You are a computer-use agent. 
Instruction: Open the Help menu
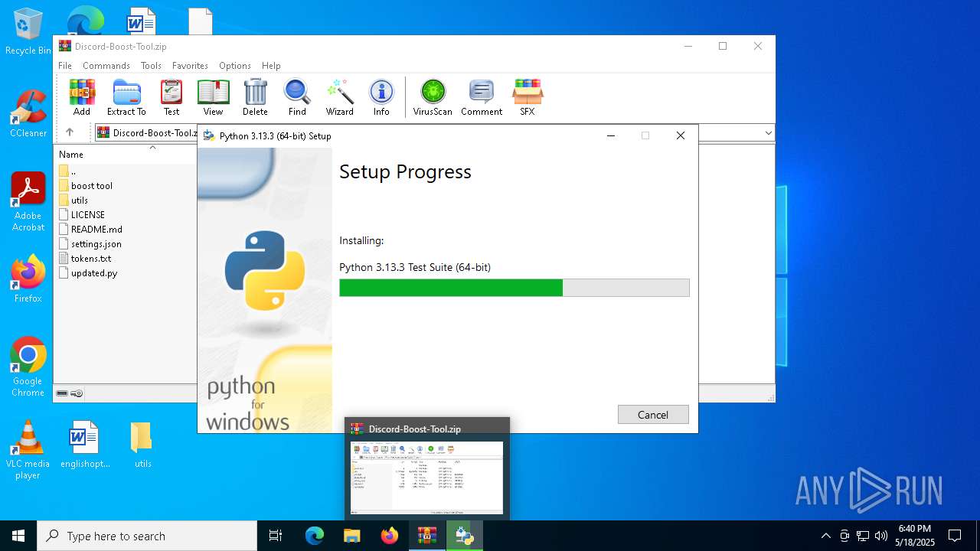click(271, 66)
